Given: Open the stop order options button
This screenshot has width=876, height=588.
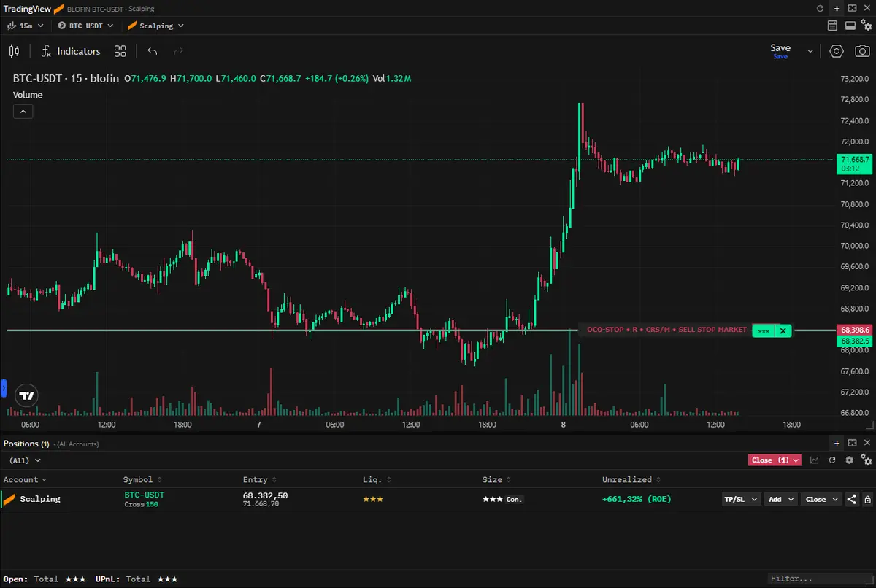Looking at the screenshot, I should pos(764,330).
